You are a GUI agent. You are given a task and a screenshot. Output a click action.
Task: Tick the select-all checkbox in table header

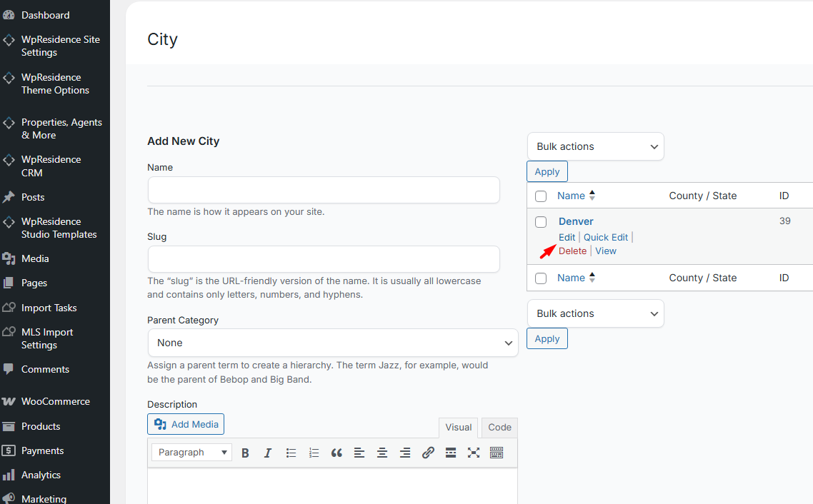click(x=541, y=196)
